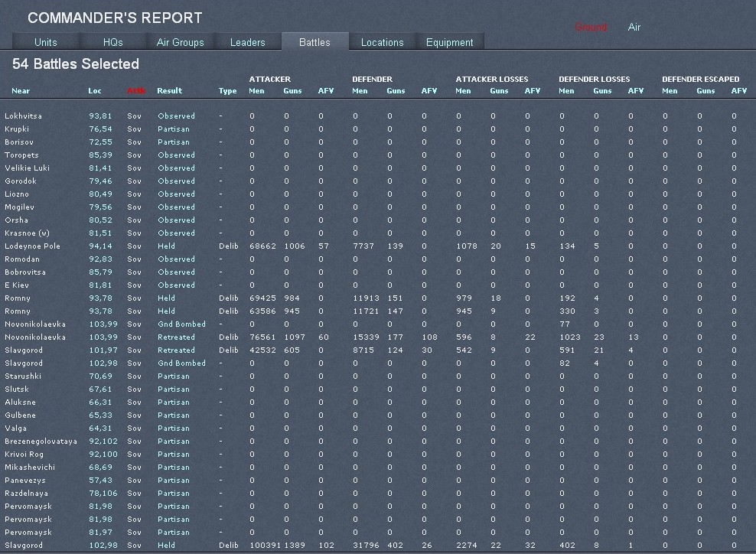Sort by the red Attk header

(135, 91)
